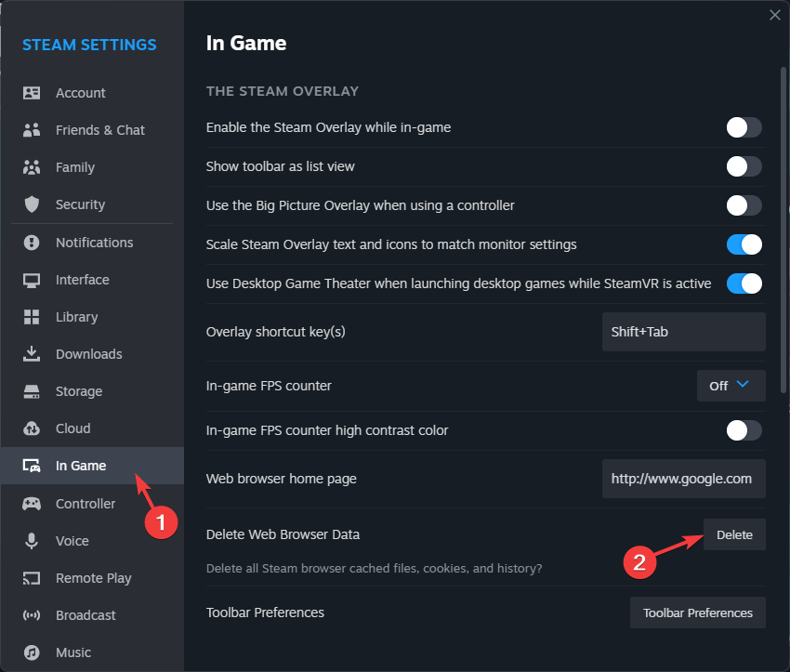Click the Overlay shortcut key(s) field
Screen dimensions: 790x672
tap(684, 332)
